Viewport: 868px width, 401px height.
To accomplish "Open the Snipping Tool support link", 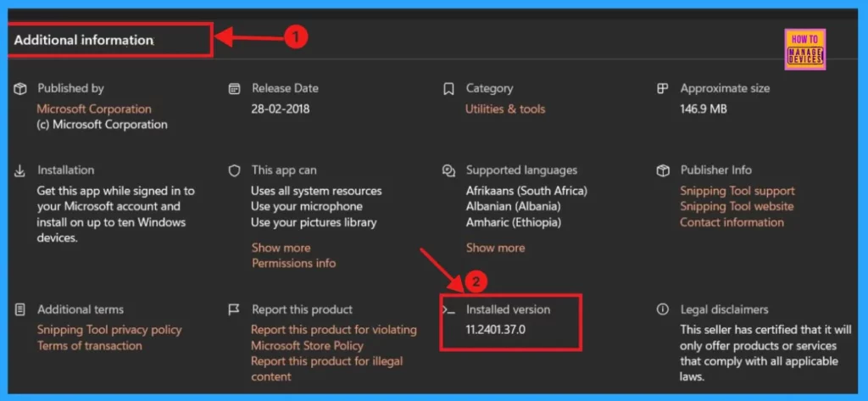I will (x=737, y=191).
